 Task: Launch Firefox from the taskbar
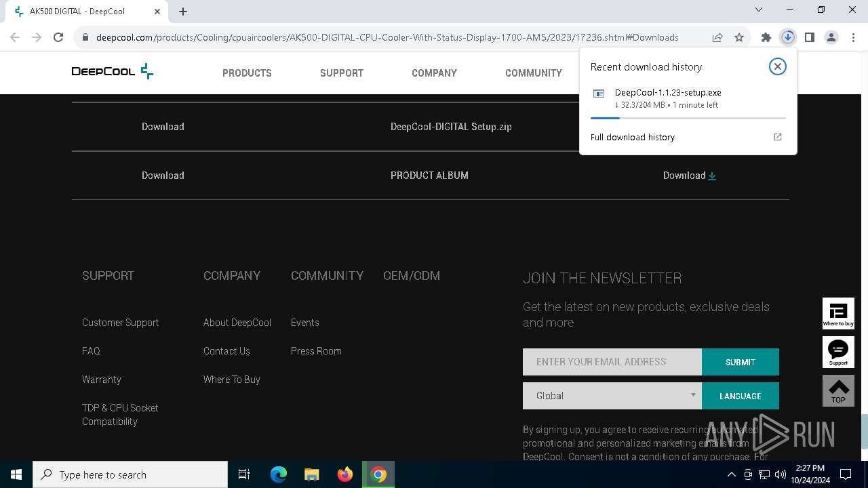(345, 474)
